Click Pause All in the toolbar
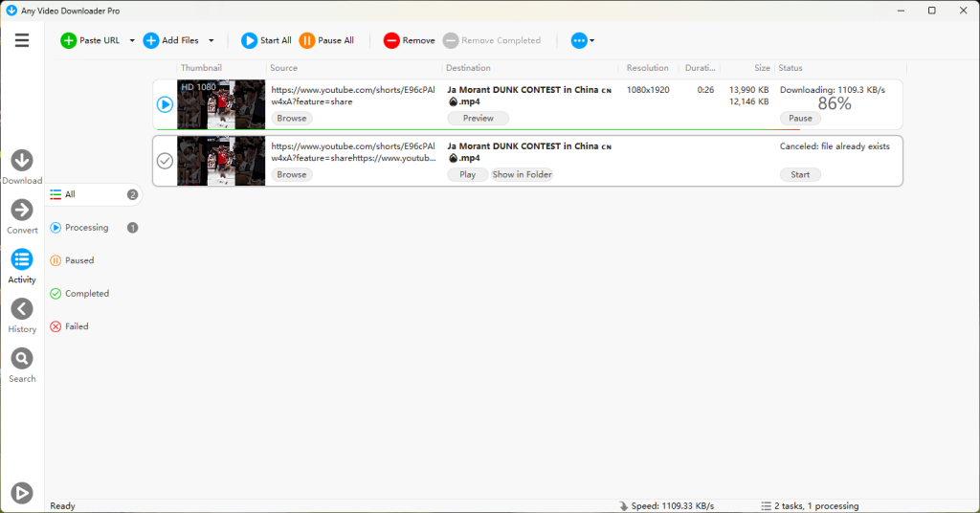 click(326, 40)
